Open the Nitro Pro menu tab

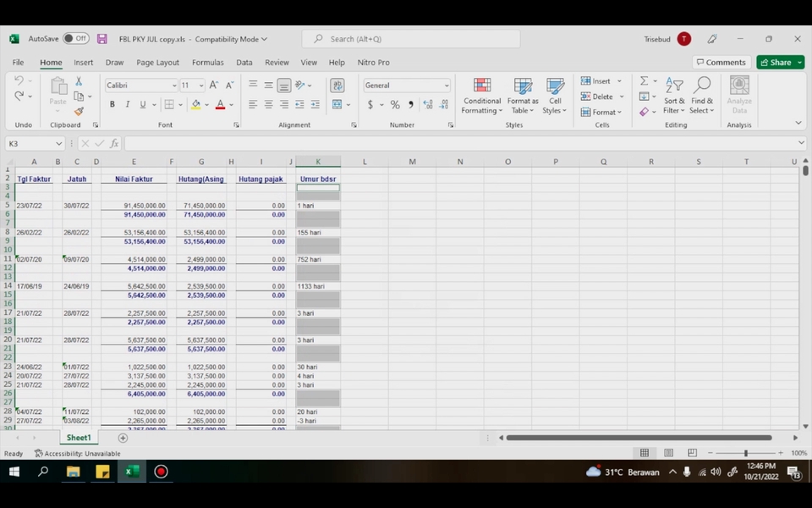[374, 62]
